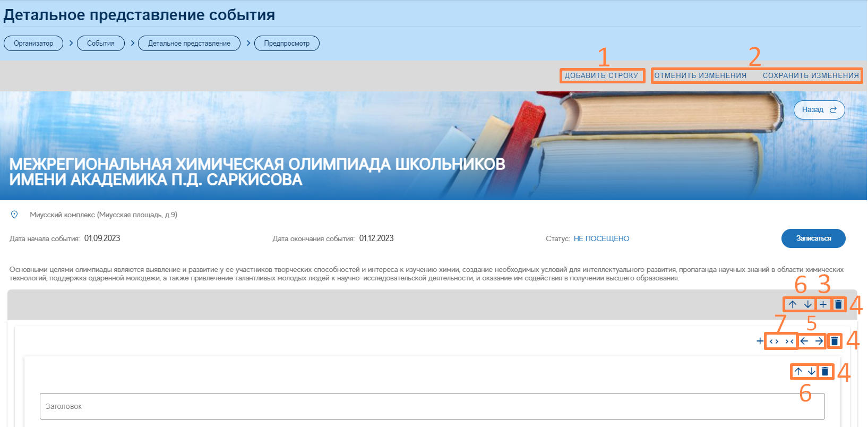Click the plus icon left of the '<>' icon
This screenshot has height=427, width=868.
[760, 341]
